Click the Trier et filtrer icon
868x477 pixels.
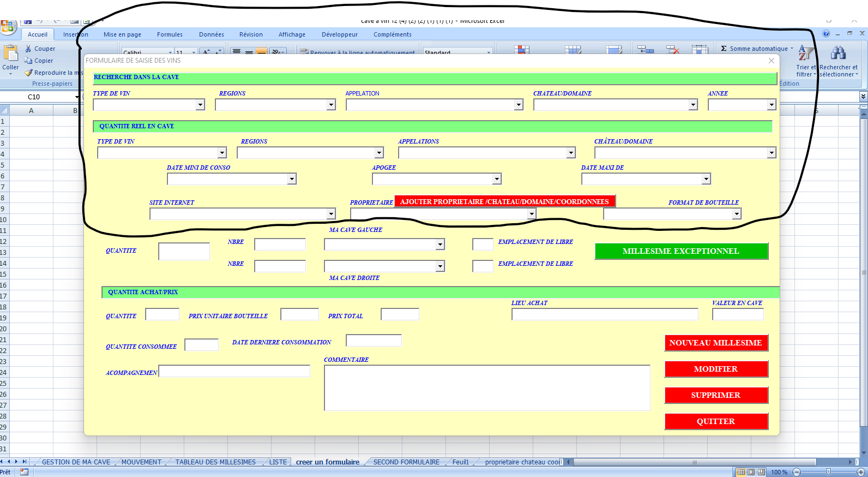[x=805, y=53]
